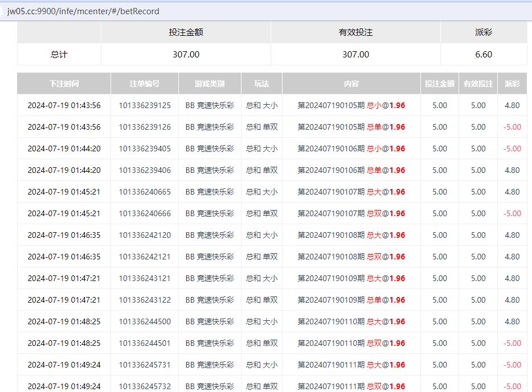Click the 总计 row label
The width and height of the screenshot is (532, 392).
pos(59,55)
